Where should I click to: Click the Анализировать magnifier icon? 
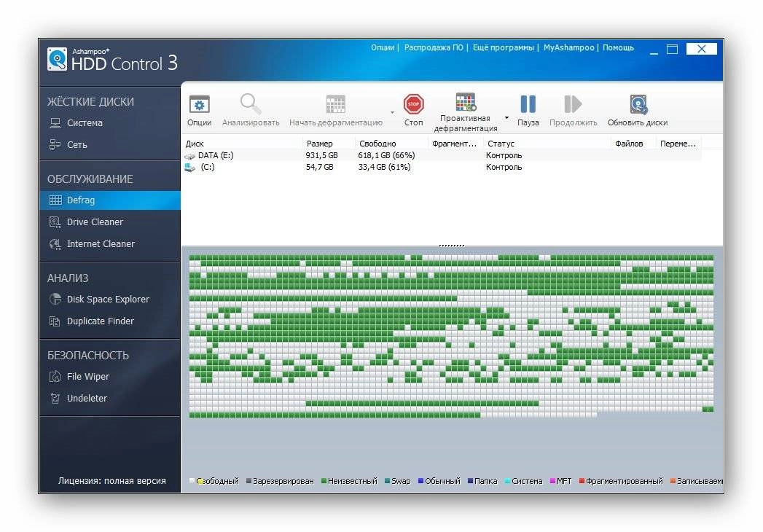251,103
